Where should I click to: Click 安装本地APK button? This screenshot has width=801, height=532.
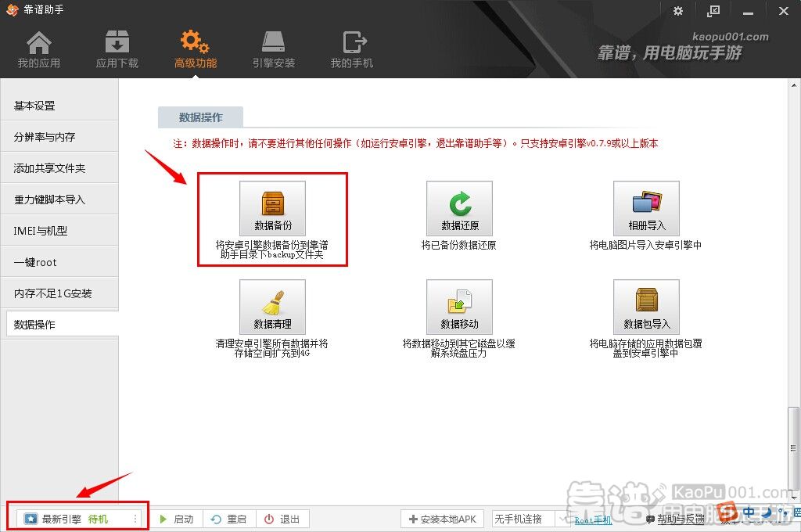point(443,519)
